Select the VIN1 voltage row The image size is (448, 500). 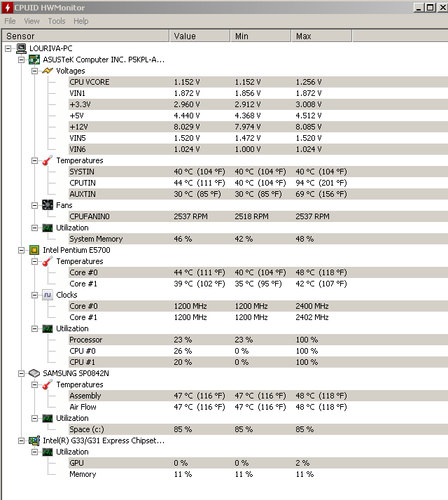(x=258, y=93)
